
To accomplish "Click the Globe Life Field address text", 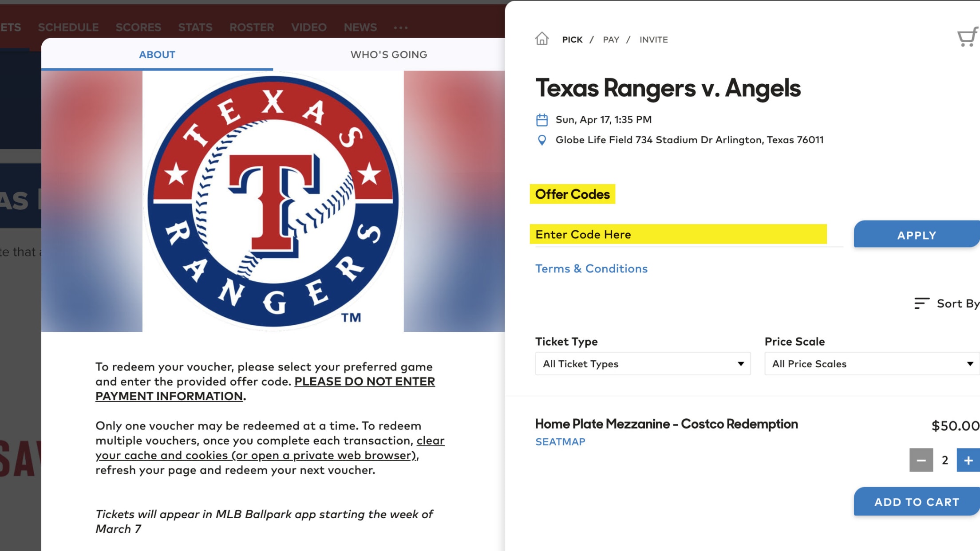I will pyautogui.click(x=689, y=140).
